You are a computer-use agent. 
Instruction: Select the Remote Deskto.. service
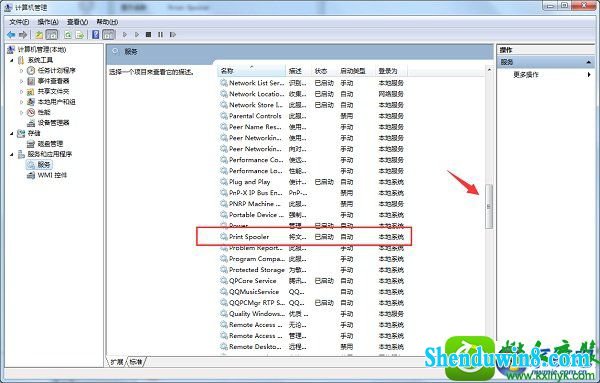(312, 347)
